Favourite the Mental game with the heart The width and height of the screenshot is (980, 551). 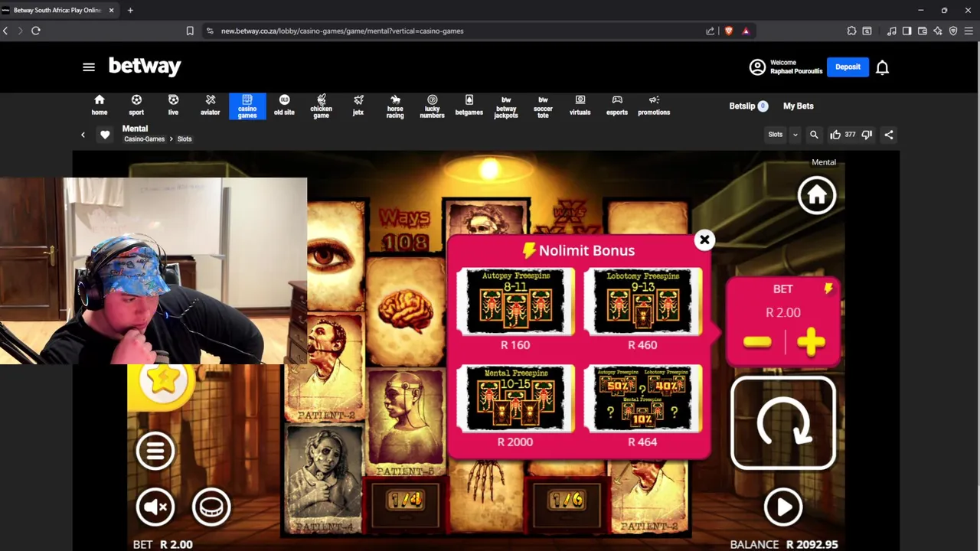(x=105, y=135)
